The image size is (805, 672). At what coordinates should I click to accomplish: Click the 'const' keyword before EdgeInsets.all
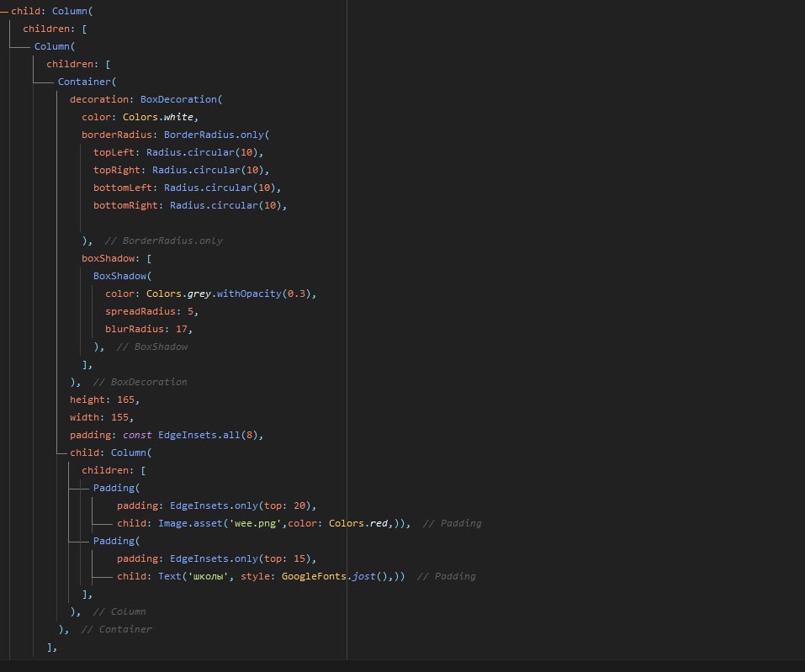[x=137, y=435]
